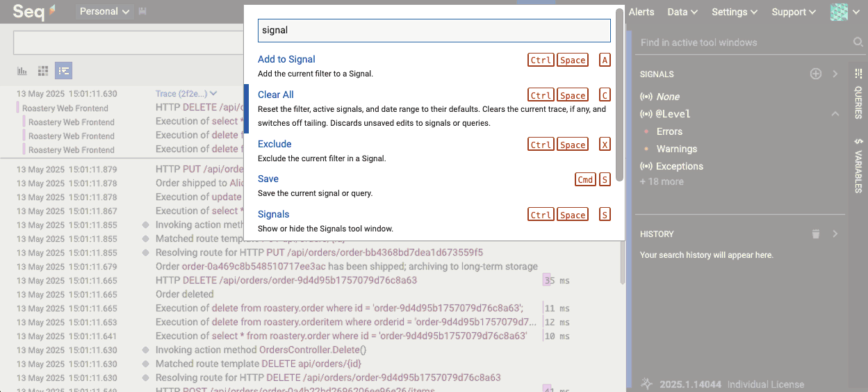The width and height of the screenshot is (868, 392).
Task: Expand the Signals panel chevron
Action: click(x=835, y=74)
